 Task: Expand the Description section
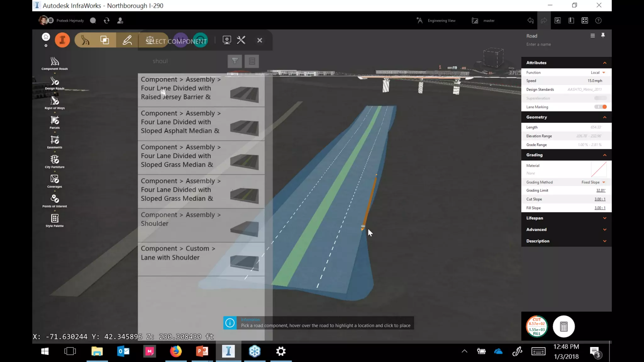[605, 241]
